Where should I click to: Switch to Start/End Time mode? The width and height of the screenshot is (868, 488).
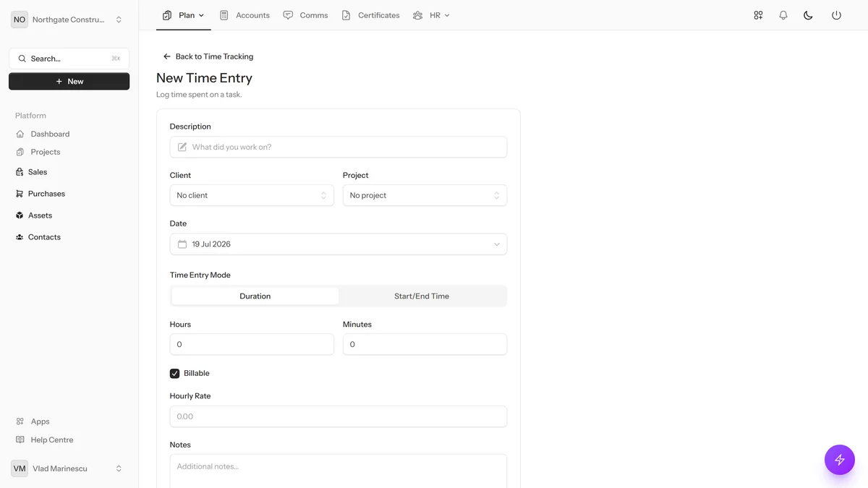(x=422, y=296)
